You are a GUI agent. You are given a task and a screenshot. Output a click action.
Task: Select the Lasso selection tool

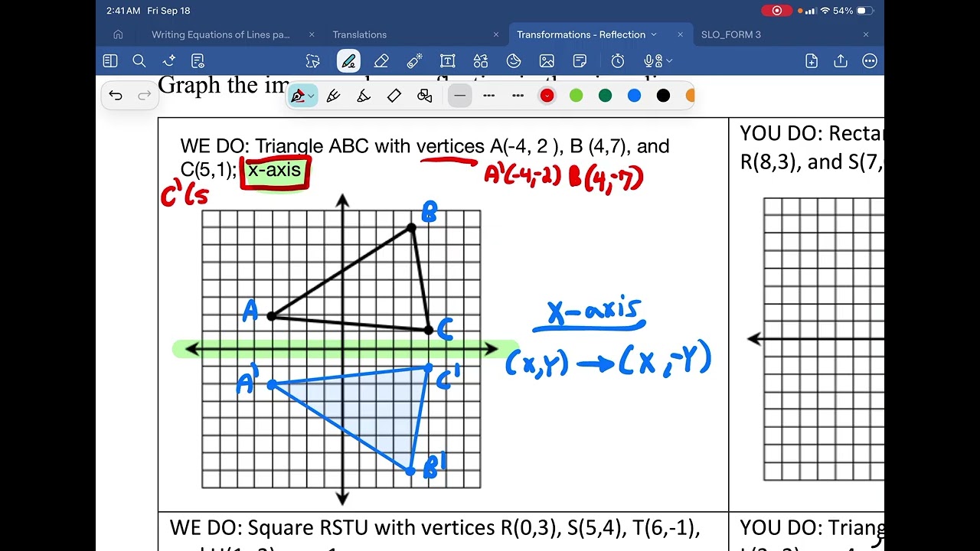tap(312, 61)
